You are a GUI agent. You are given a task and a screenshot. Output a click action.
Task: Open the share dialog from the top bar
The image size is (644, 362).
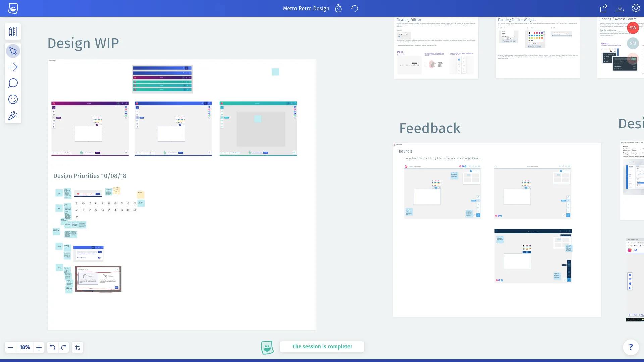click(x=603, y=8)
